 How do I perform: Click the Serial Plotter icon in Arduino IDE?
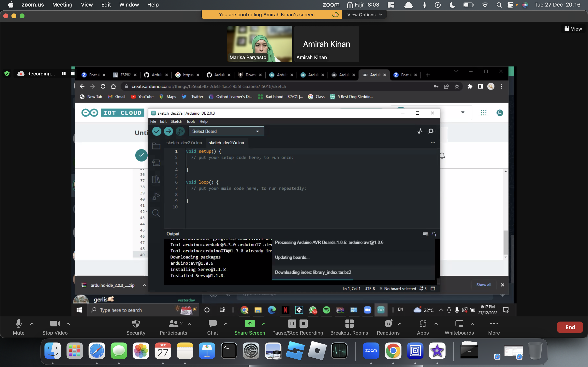(x=420, y=131)
